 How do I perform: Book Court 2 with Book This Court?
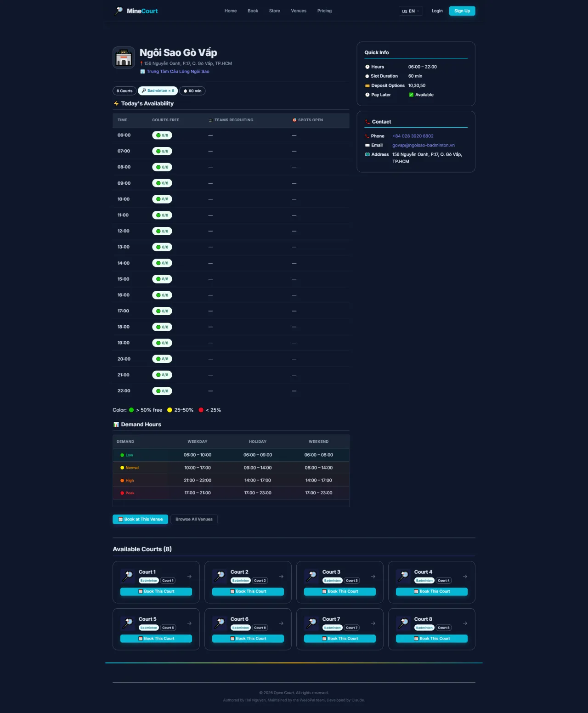pyautogui.click(x=248, y=592)
